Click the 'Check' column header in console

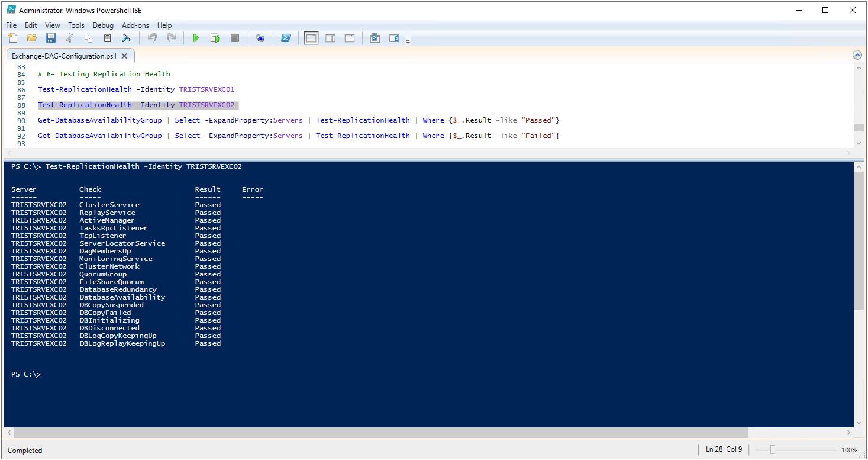[x=91, y=189]
